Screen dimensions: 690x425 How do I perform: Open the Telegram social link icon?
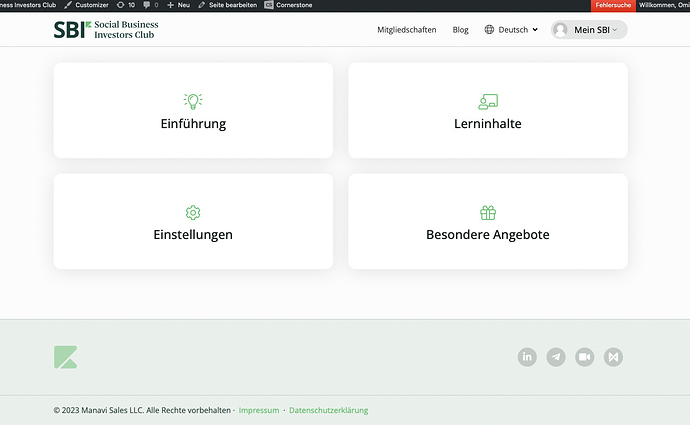coord(556,357)
